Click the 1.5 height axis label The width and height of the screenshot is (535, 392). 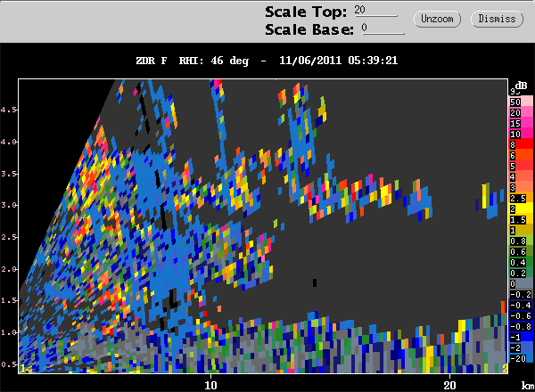(8, 300)
